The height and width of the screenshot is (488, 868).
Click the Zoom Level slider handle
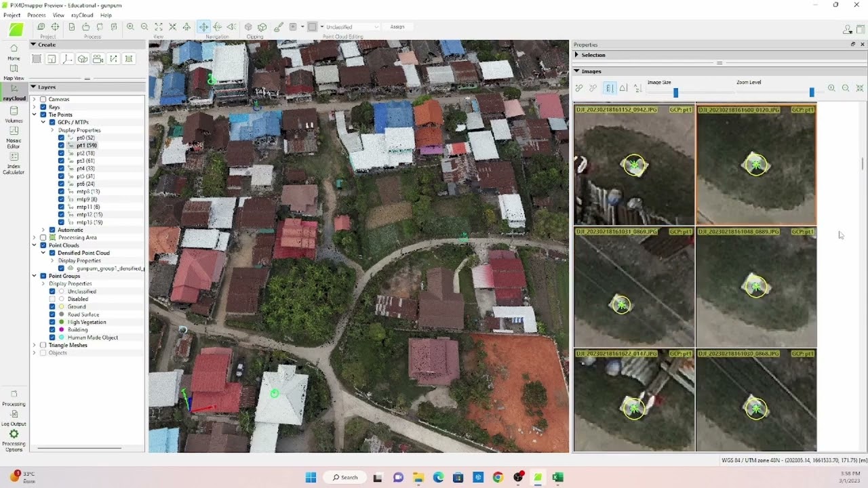(812, 92)
